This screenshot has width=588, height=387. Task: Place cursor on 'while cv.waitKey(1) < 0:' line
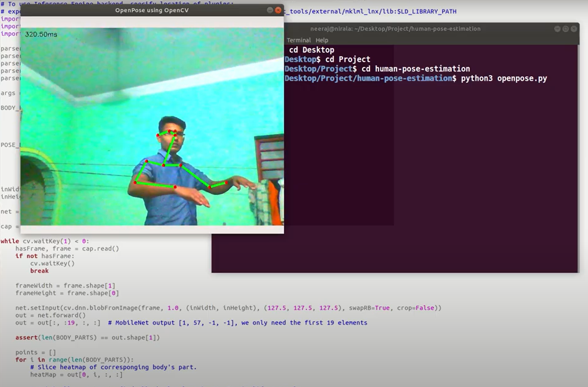click(45, 241)
